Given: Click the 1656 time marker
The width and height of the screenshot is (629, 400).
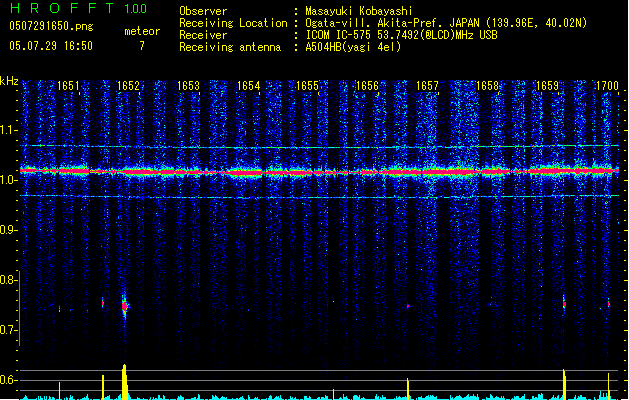Looking at the screenshot, I should (367, 86).
